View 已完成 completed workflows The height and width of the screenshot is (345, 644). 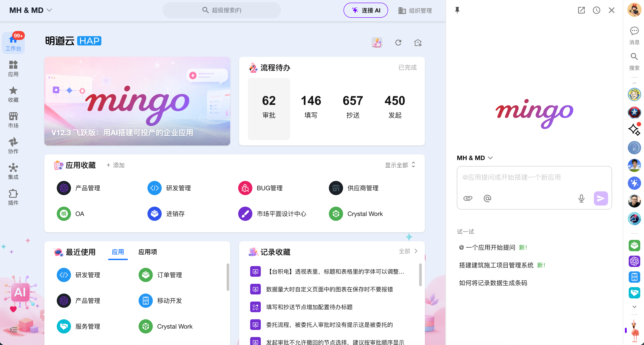(x=408, y=67)
